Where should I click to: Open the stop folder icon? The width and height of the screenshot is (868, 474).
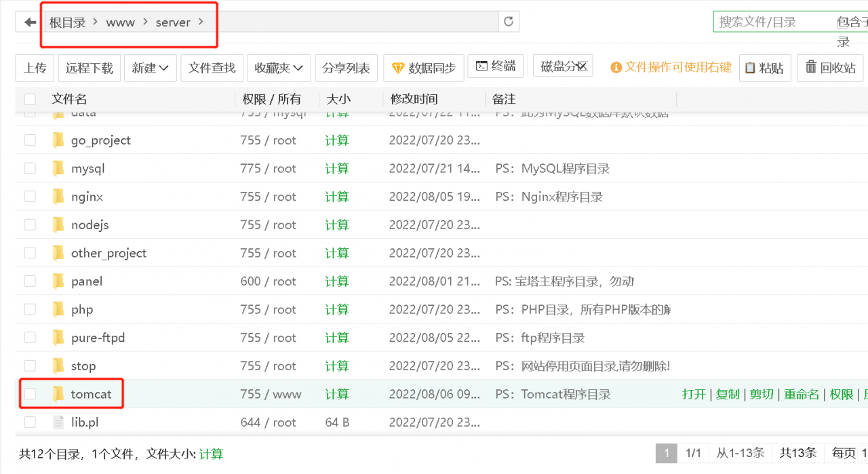coord(58,366)
